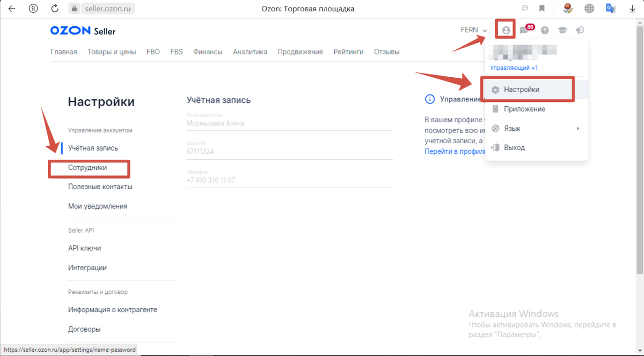Viewport: 644px width, 356px height.
Task: Open the help question mark icon
Action: pos(545,31)
